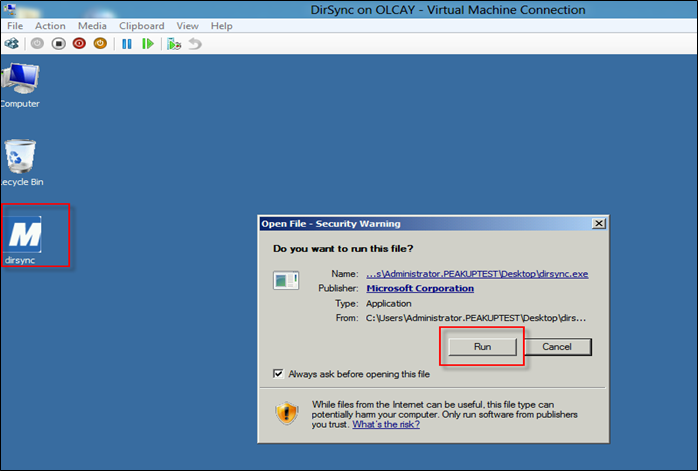Click the Revert undo arrow icon
The height and width of the screenshot is (471, 698).
point(195,44)
